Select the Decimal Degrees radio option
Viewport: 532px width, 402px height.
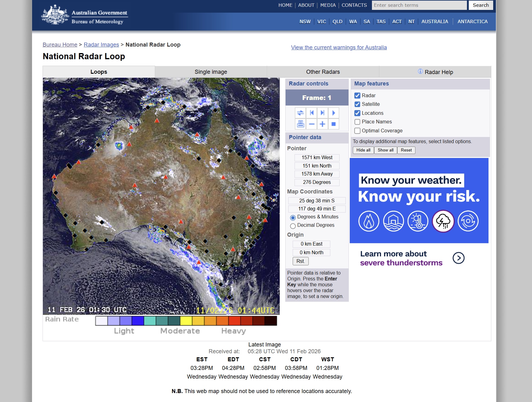pyautogui.click(x=293, y=226)
